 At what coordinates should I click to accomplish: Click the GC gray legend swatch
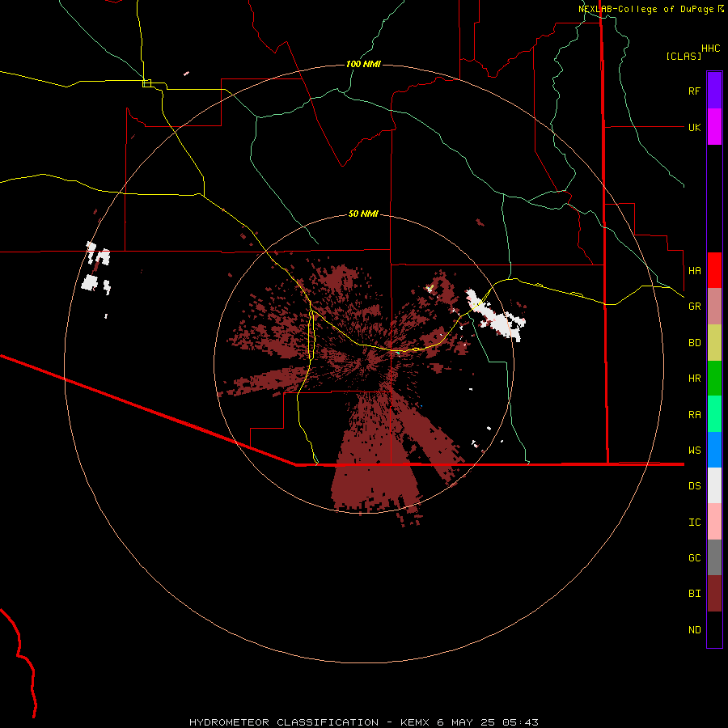[x=714, y=557]
